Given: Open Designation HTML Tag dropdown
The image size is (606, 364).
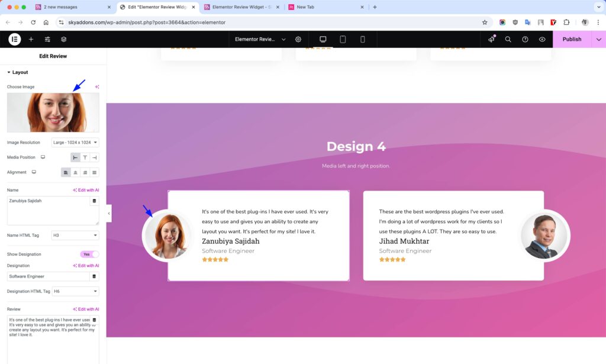Looking at the screenshot, I should pyautogui.click(x=75, y=291).
